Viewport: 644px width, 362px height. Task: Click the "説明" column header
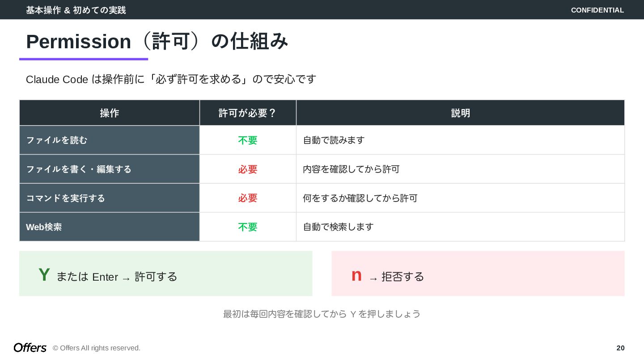coord(460,113)
